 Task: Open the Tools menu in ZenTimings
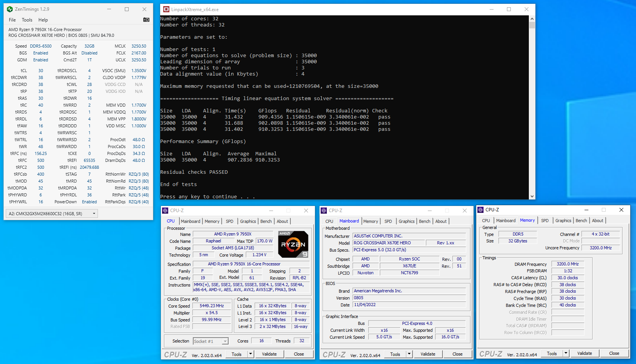click(27, 20)
